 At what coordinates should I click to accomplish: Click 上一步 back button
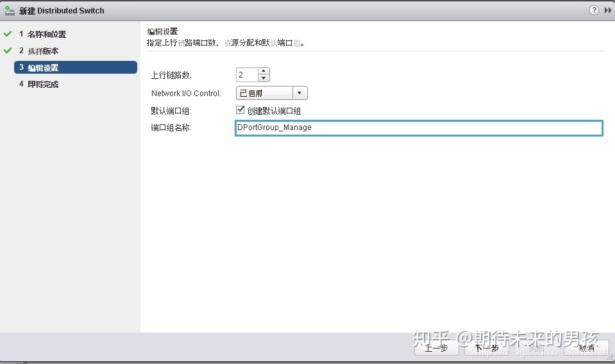point(436,348)
